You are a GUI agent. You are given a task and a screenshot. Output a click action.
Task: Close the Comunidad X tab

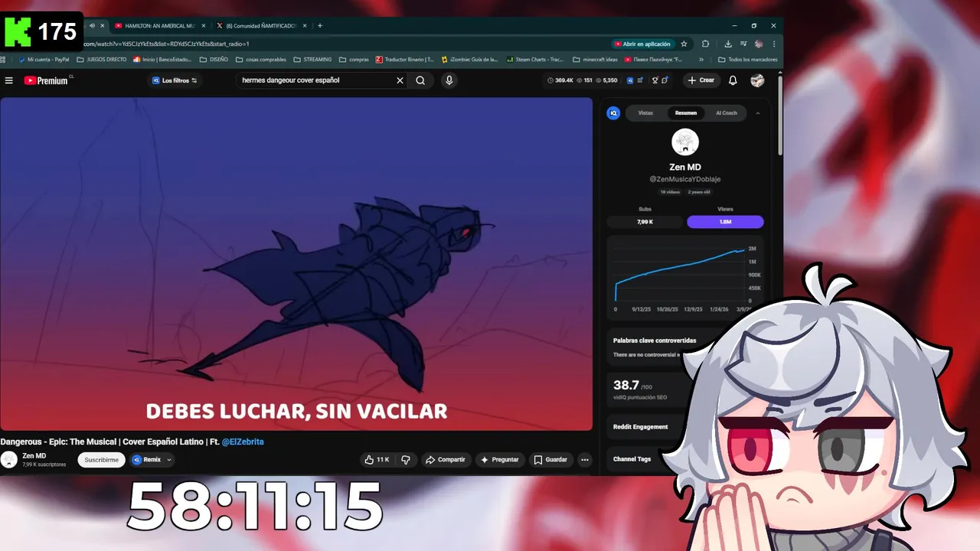click(306, 25)
